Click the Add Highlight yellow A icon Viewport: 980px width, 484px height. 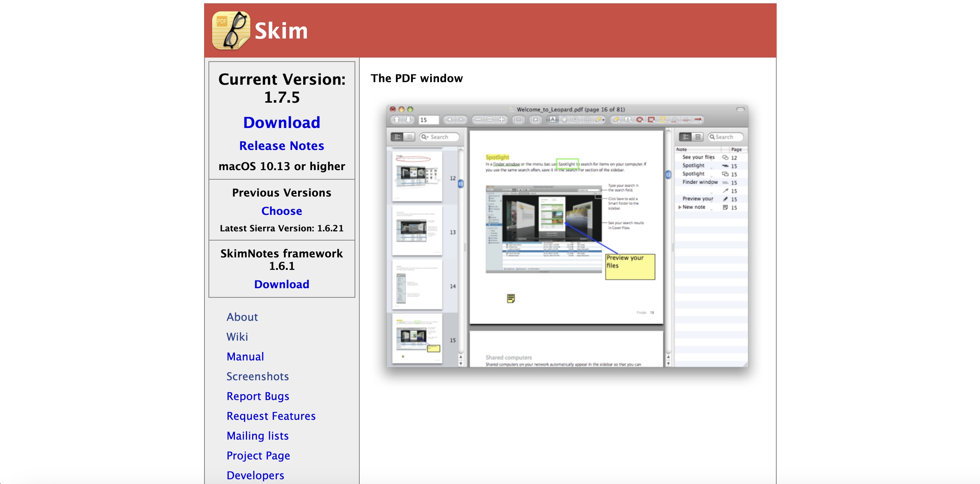[663, 120]
